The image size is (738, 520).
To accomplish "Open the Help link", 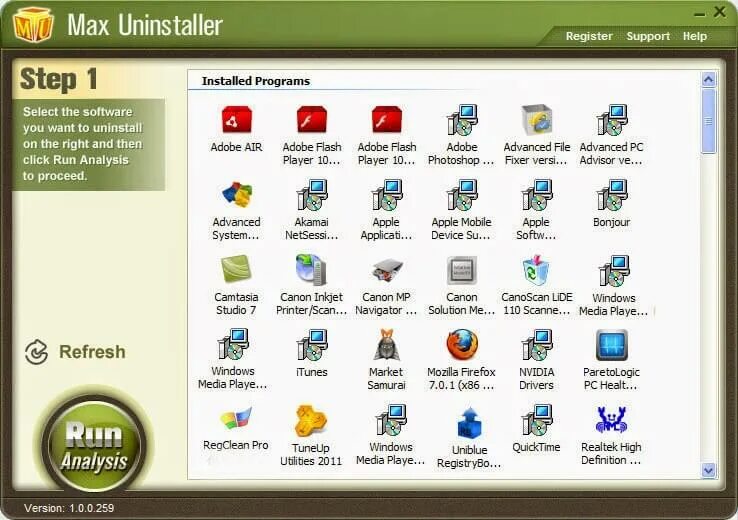I will click(695, 36).
